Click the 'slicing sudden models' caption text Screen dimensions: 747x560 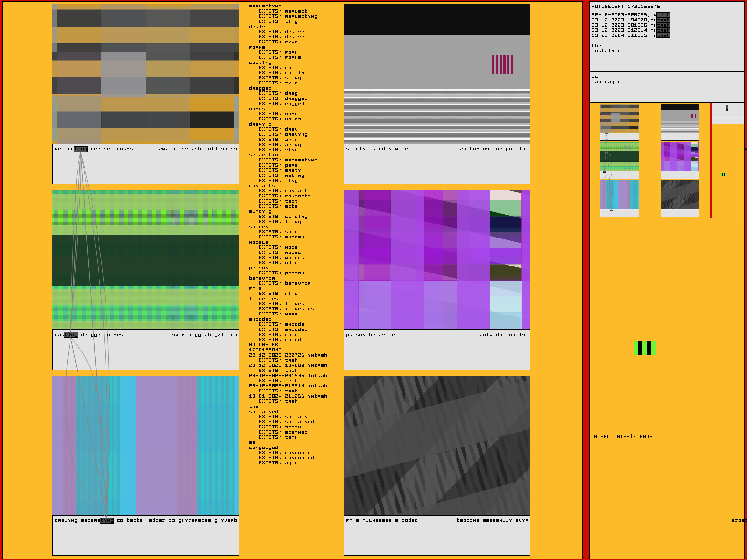pos(380,149)
